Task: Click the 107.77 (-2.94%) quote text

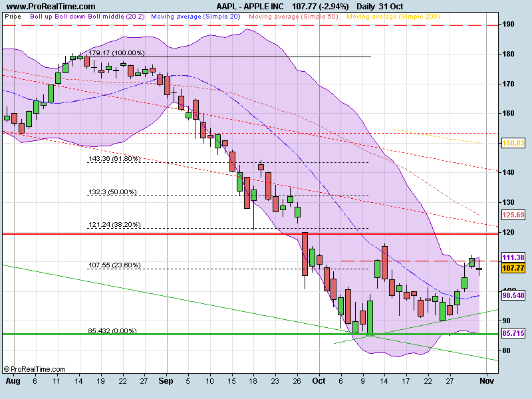Action: (x=321, y=6)
